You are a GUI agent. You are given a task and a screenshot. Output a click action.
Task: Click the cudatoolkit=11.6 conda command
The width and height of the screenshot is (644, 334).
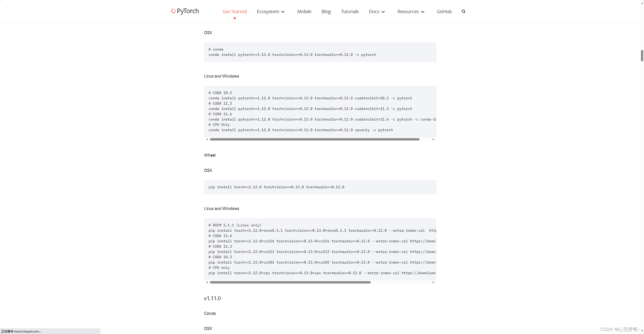click(x=322, y=119)
